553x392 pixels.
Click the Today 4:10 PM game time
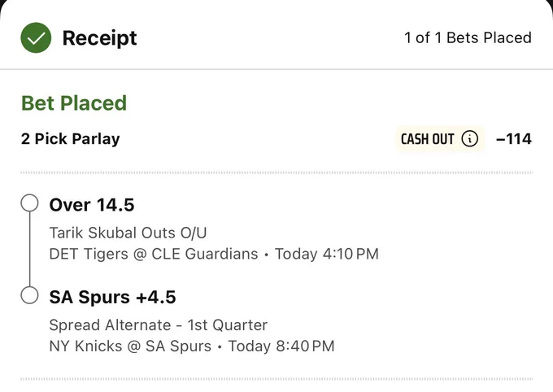click(x=327, y=254)
